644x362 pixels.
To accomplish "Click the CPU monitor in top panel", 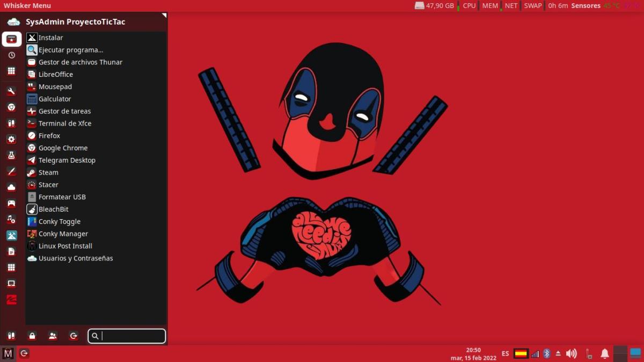I will [x=469, y=6].
